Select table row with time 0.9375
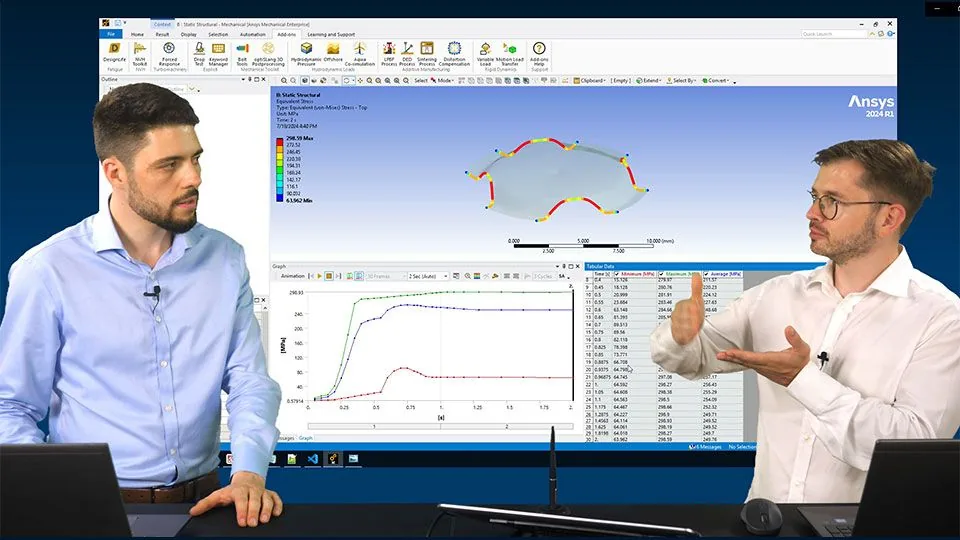 (664, 370)
